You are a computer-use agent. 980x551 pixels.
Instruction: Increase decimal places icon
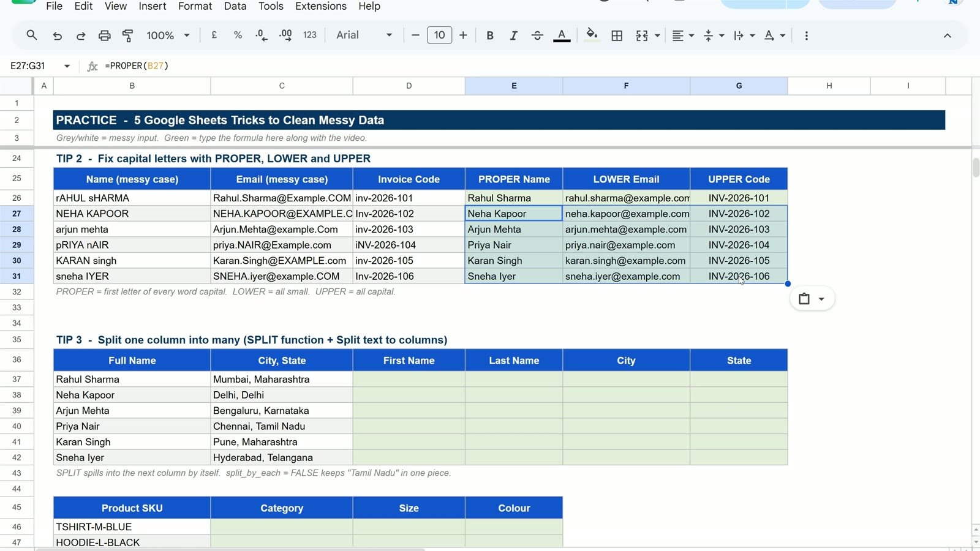pyautogui.click(x=285, y=35)
